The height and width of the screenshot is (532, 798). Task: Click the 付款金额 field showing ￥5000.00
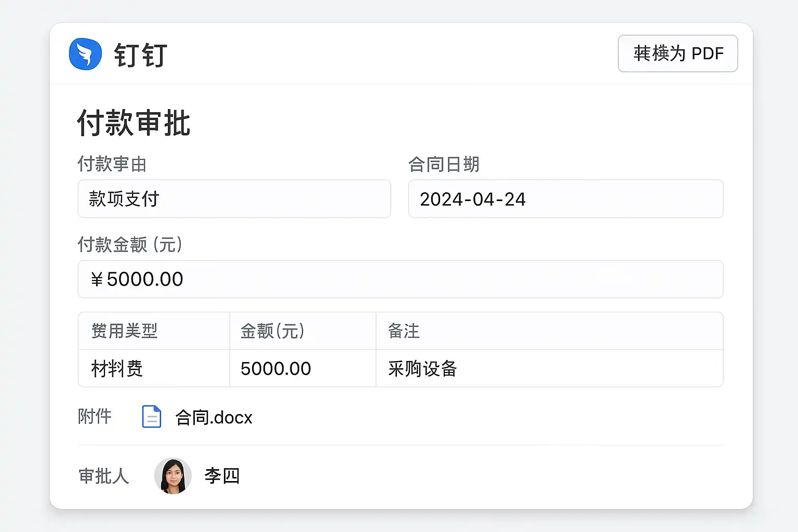(x=400, y=280)
